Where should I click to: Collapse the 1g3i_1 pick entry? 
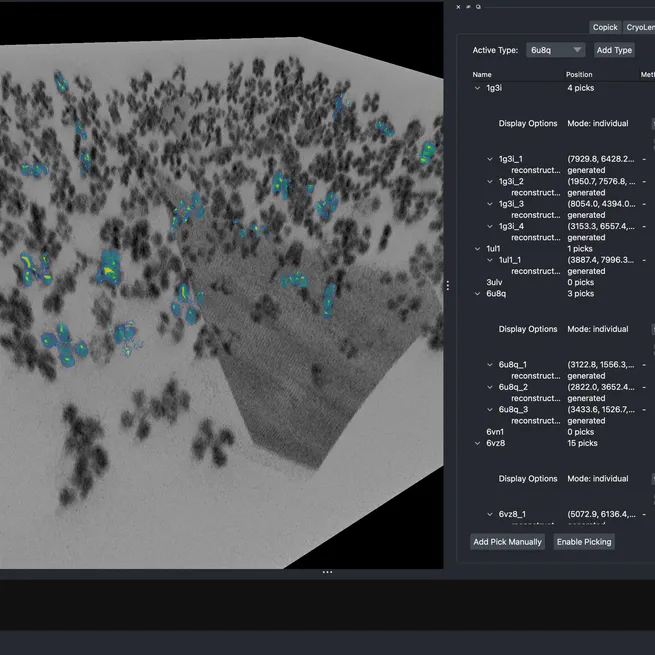tap(490, 159)
